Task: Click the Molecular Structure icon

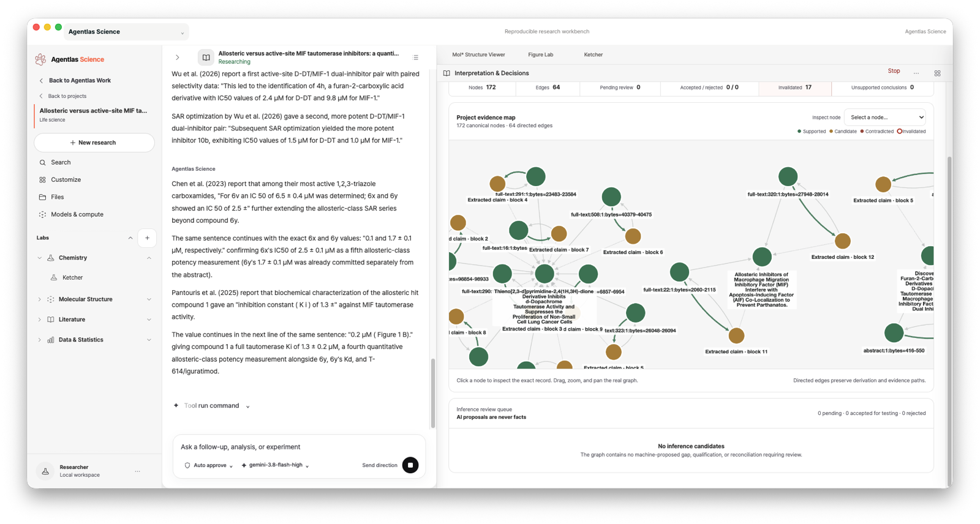Action: tap(51, 299)
